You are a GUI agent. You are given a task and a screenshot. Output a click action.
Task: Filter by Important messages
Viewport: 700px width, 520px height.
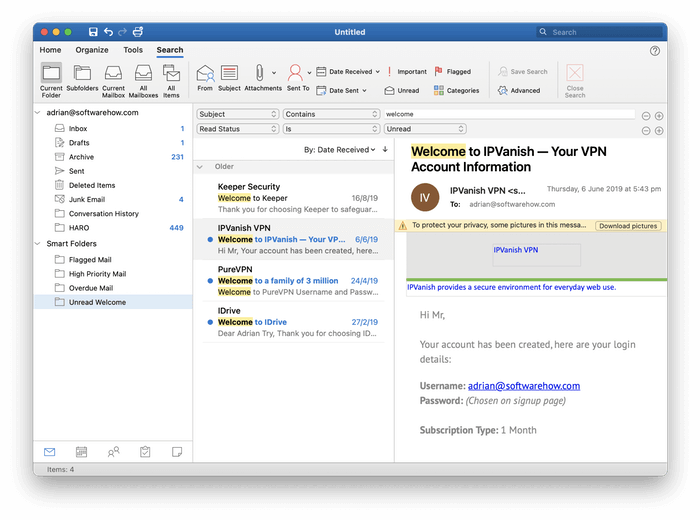point(406,71)
